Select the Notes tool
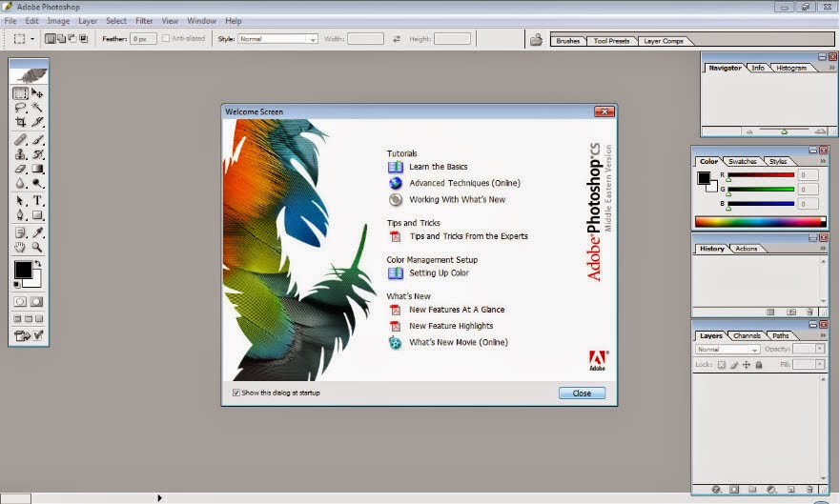The height and width of the screenshot is (504, 840). tap(20, 232)
